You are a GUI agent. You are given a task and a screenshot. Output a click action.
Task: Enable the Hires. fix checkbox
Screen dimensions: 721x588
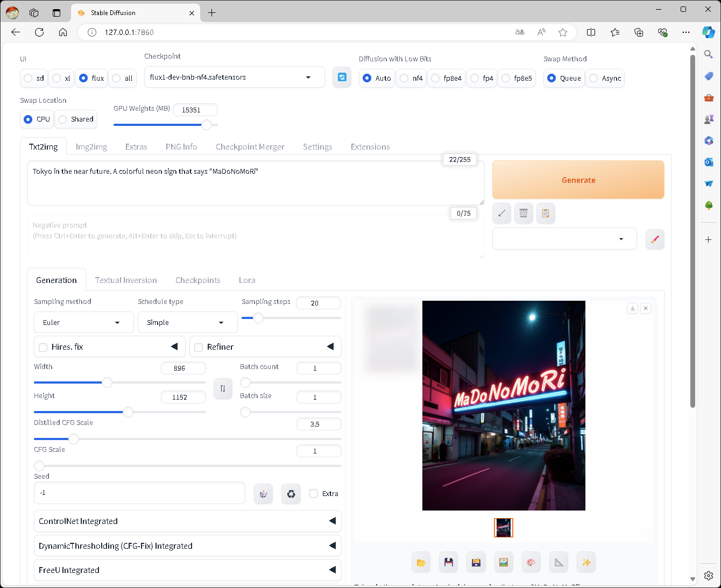(43, 347)
